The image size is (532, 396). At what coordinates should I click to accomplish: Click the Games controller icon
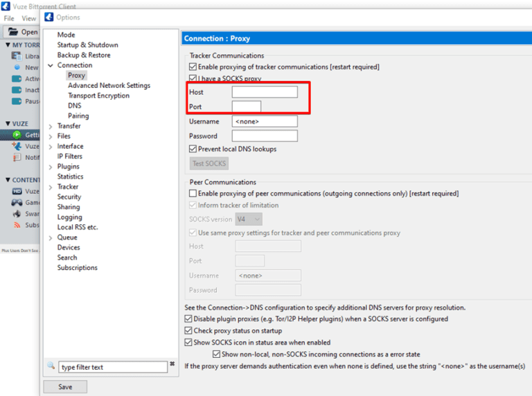(x=17, y=202)
